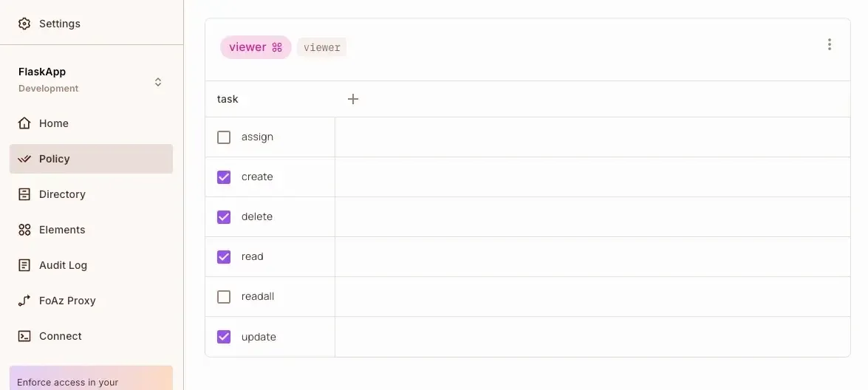868x390 pixels.
Task: Click the gray viewer key tag
Action: [322, 47]
